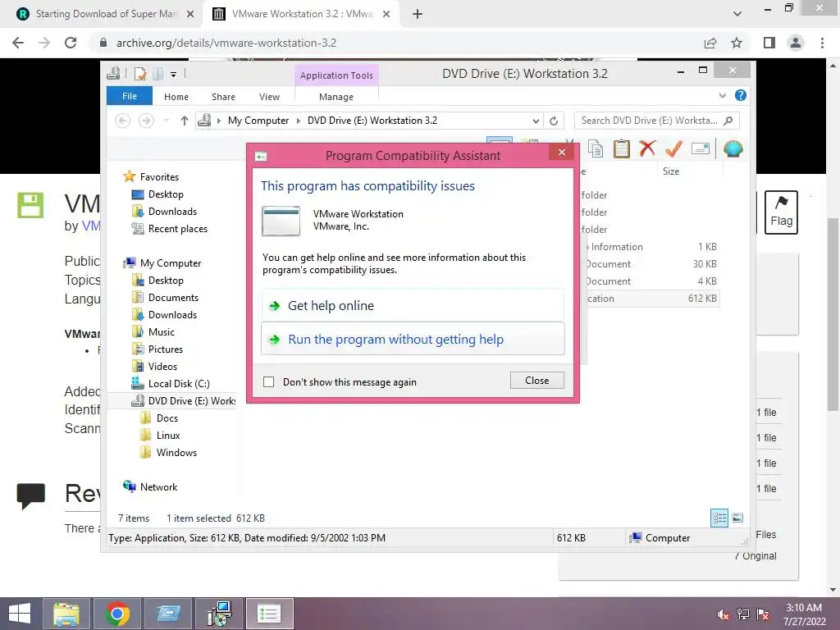Click the orange checkmark toolbar icon
Viewport: 840px width, 630px height.
tap(673, 148)
